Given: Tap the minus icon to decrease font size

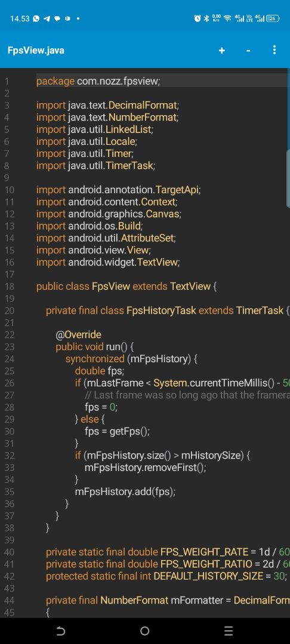Looking at the screenshot, I should [248, 51].
